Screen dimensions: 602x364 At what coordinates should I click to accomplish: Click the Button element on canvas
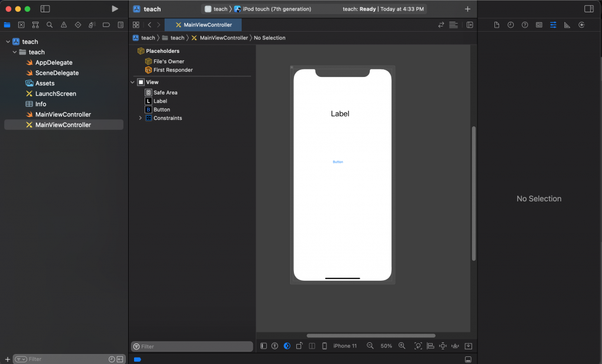[338, 162]
